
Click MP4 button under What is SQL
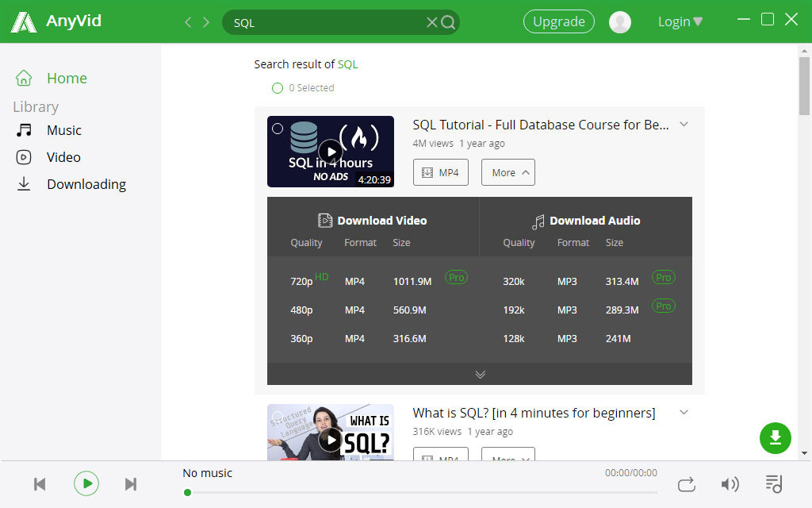click(441, 454)
